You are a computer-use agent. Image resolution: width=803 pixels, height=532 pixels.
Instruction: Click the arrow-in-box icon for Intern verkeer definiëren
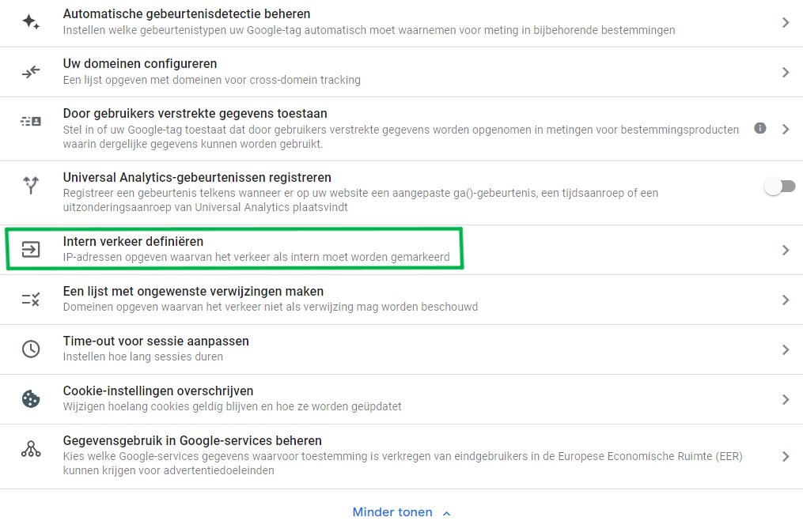tap(31, 249)
